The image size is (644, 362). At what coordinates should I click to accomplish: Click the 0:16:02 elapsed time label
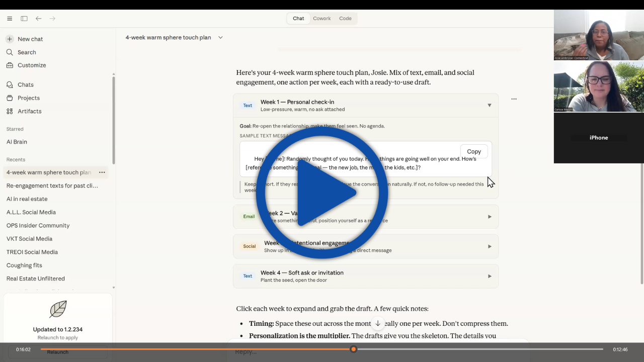pos(23,349)
